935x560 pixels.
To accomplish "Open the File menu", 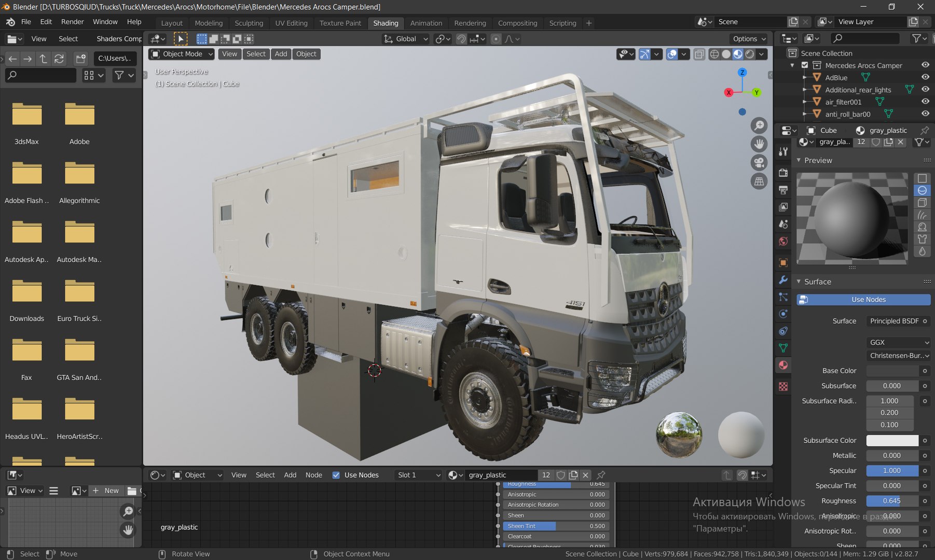I will [26, 22].
